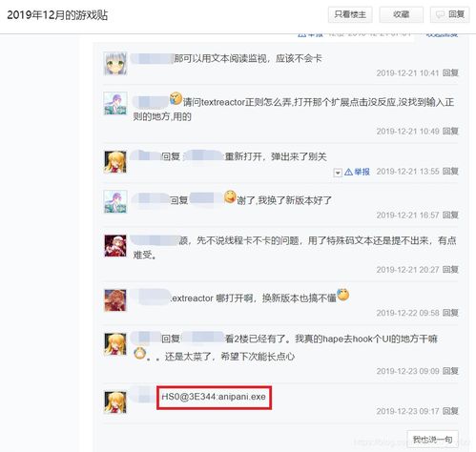This screenshot has height=452, width=476.
Task: Open orange-haired avatar beside extreactor comment
Action: click(115, 300)
